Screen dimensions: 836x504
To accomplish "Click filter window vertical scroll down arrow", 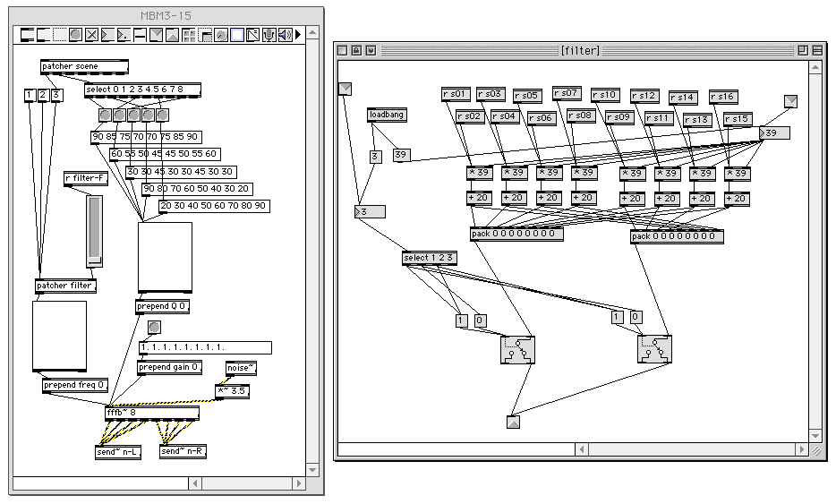I will click(815, 436).
